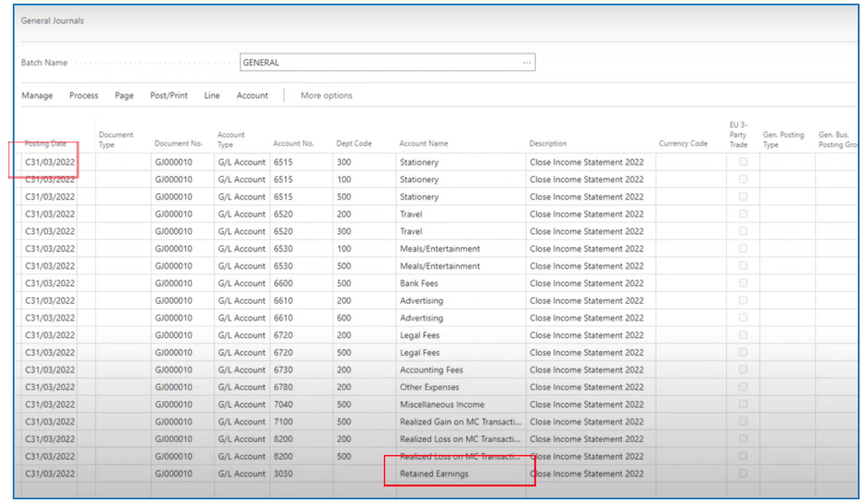This screenshot has height=504, width=865.
Task: Click the Posting Date column header
Action: 45,144
